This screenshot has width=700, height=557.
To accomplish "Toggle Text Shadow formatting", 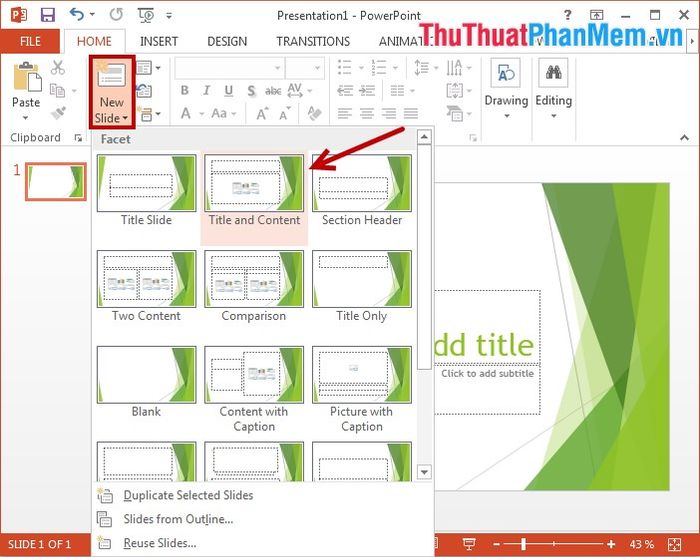I will coord(251,91).
